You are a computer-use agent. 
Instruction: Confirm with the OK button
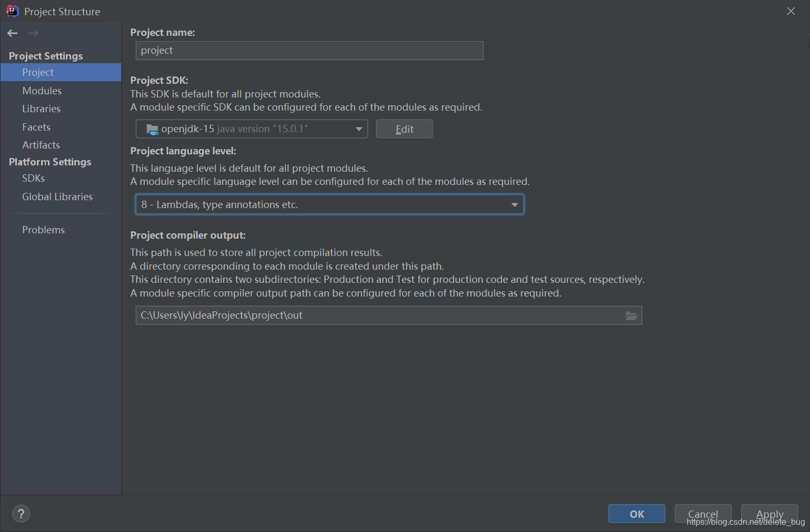(637, 514)
